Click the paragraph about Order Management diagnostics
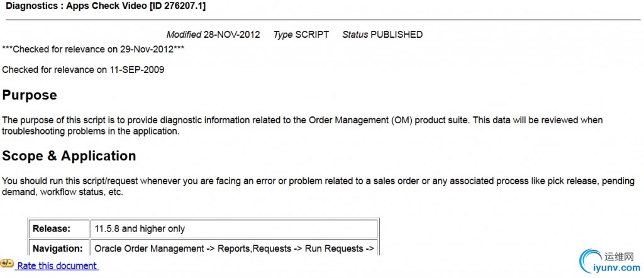 [x=303, y=126]
